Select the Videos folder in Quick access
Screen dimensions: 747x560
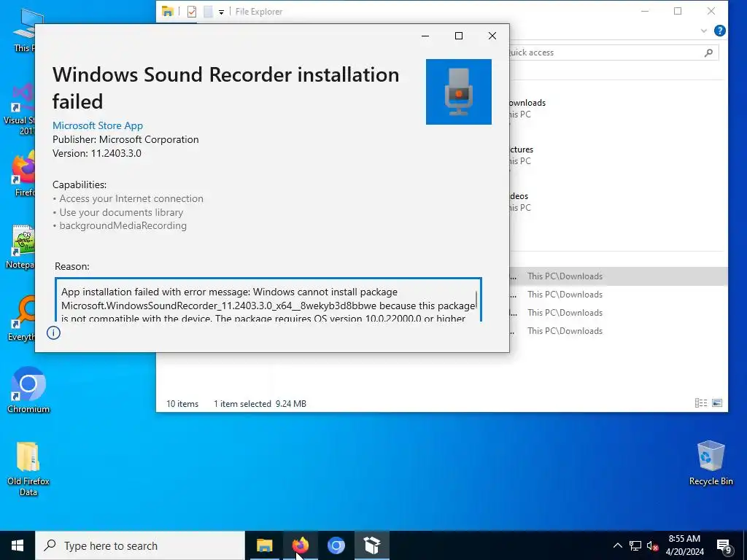click(x=519, y=201)
